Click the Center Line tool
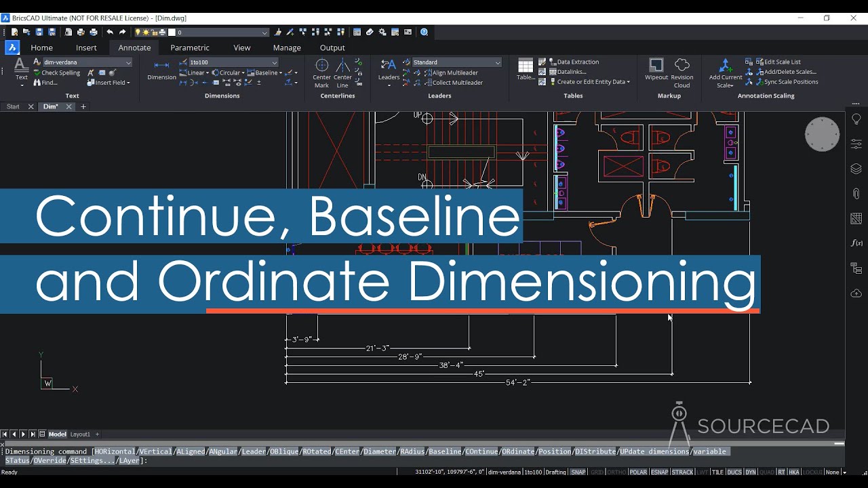The height and width of the screenshot is (488, 868). (x=342, y=70)
